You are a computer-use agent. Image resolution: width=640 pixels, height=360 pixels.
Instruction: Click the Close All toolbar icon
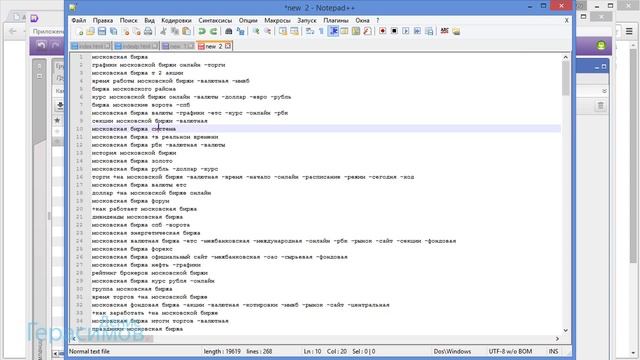click(137, 31)
